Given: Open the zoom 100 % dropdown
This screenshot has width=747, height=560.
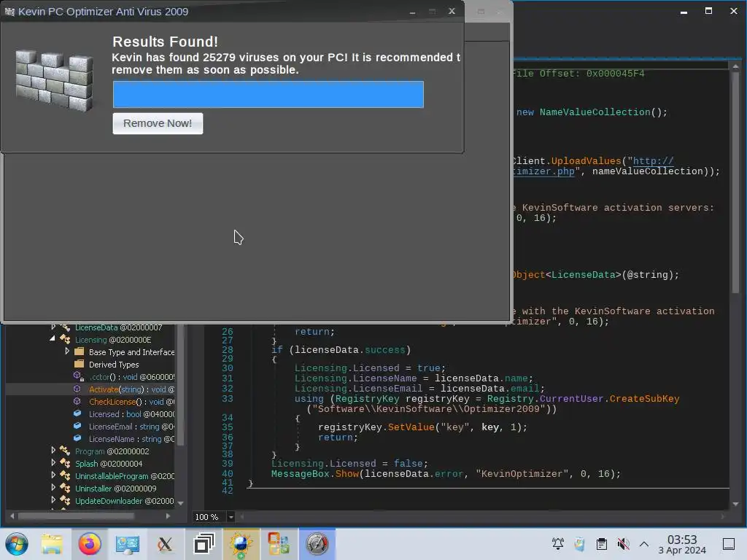Looking at the screenshot, I should coord(231,517).
